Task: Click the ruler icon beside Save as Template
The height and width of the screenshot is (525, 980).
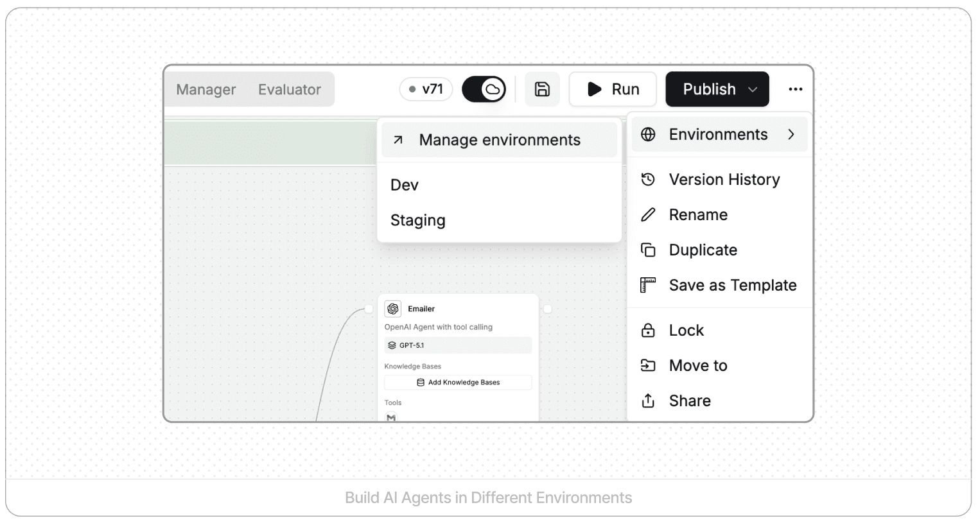Action: 649,286
